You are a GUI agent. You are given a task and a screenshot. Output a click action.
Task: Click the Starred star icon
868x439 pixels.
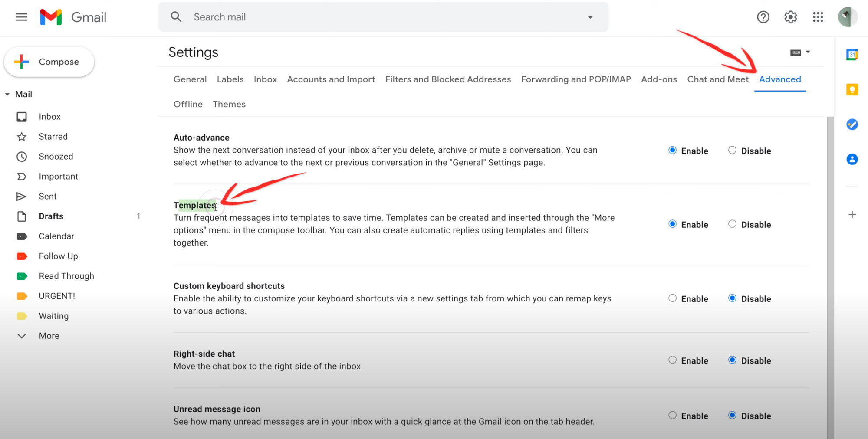22,137
